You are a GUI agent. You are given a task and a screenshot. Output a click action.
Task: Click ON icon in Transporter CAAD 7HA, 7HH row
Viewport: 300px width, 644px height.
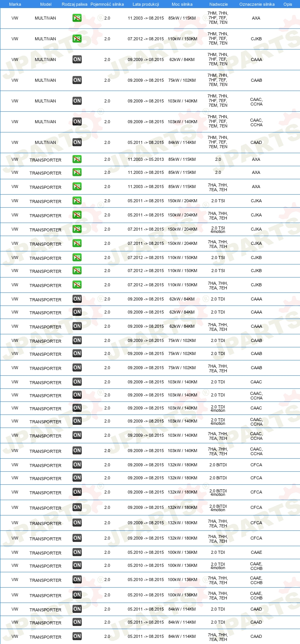(x=77, y=636)
